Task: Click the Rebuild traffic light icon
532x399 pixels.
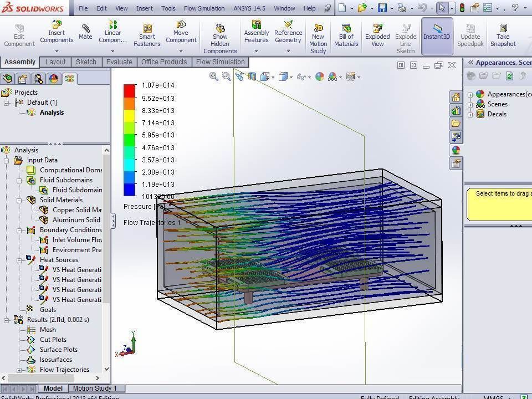Action: (x=462, y=8)
